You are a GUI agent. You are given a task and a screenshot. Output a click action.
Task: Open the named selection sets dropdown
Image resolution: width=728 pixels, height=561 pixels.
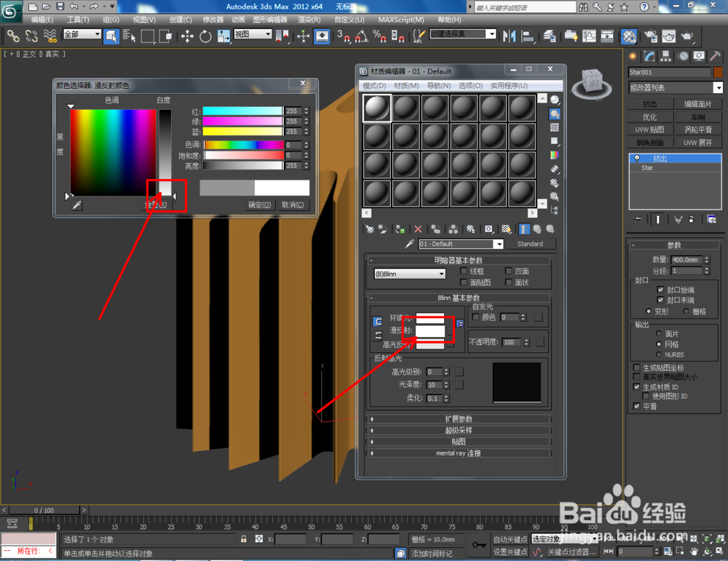(463, 34)
